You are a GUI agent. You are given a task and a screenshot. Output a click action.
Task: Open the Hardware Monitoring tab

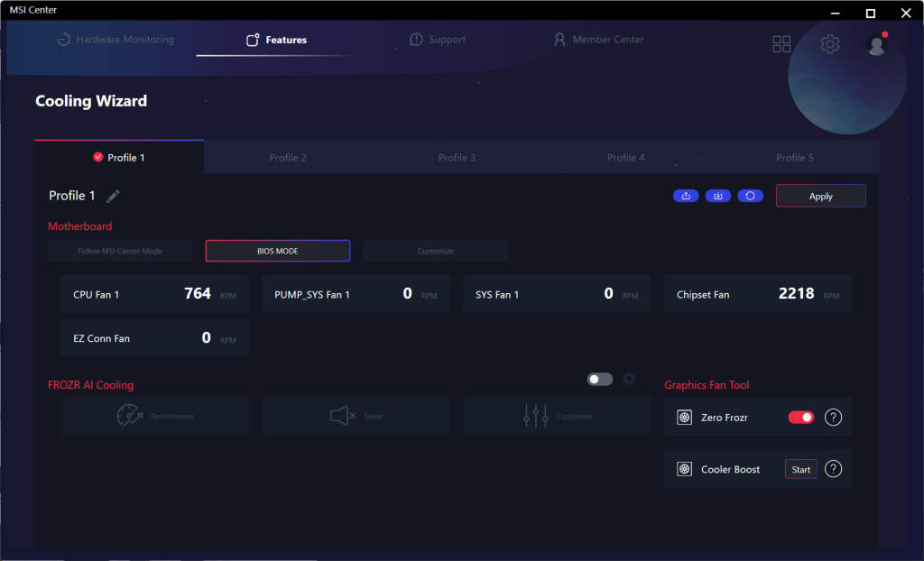[115, 40]
